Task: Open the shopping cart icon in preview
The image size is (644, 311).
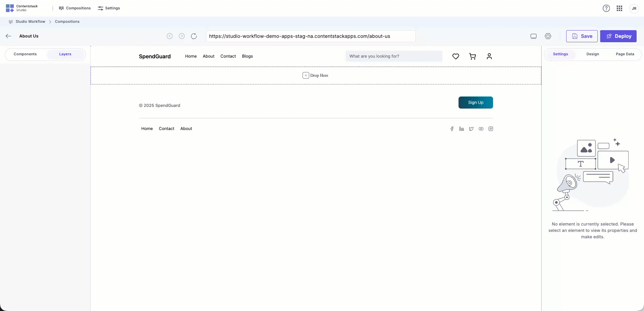Action: click(x=472, y=56)
